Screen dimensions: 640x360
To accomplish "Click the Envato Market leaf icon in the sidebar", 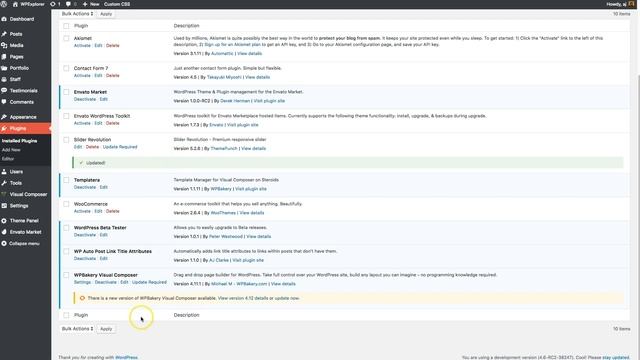I will tap(4, 232).
